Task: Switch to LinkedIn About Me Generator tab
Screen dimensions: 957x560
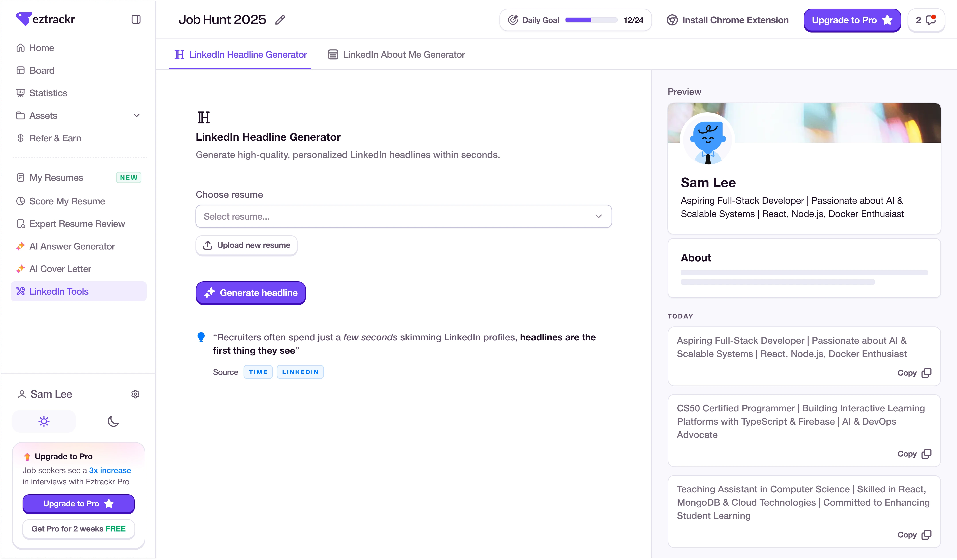Action: click(396, 55)
